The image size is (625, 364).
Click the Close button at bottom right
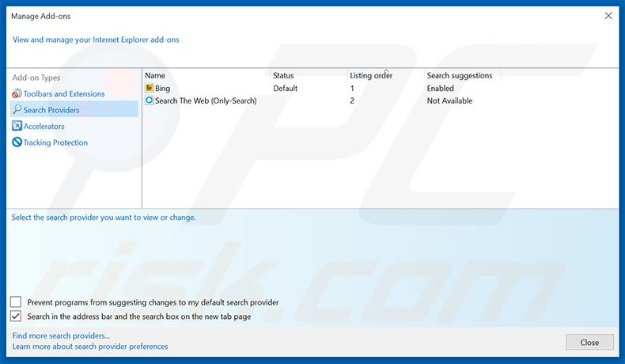click(589, 342)
